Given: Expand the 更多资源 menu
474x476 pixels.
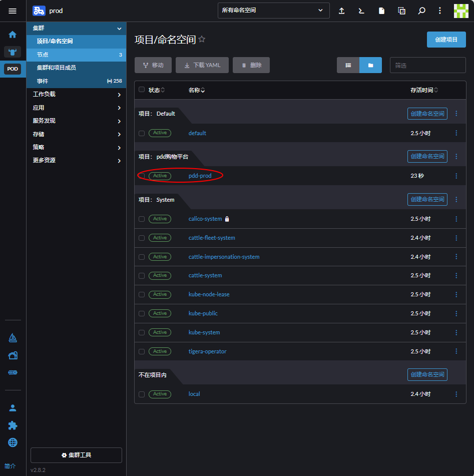Looking at the screenshot, I should click(x=76, y=160).
